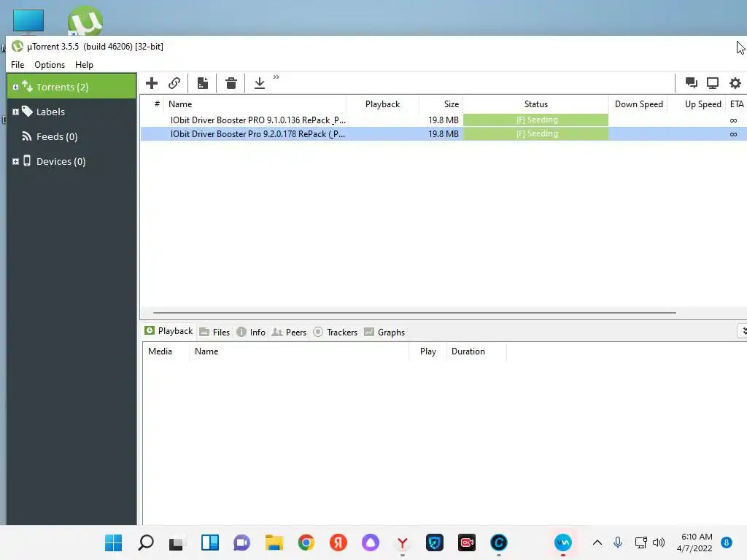Screen dimensions: 747x560
Task: Switch to the Playback tab
Action: tap(169, 331)
